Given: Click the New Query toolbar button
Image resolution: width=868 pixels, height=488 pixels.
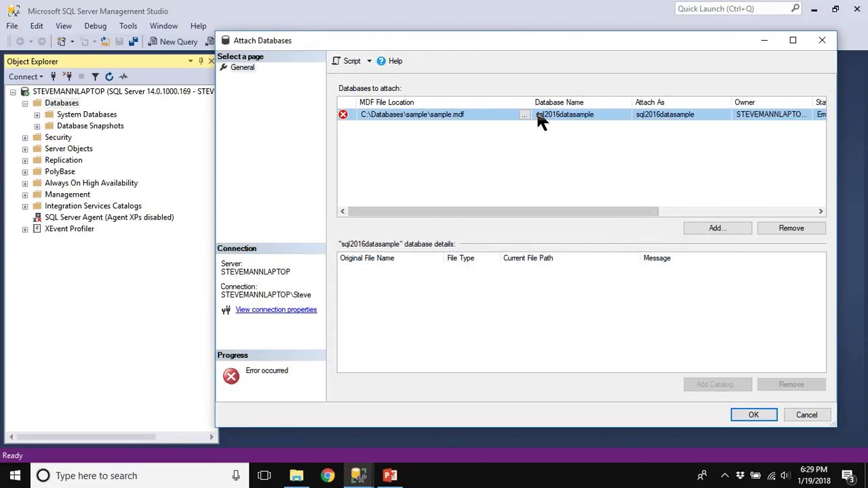Looking at the screenshot, I should (173, 41).
